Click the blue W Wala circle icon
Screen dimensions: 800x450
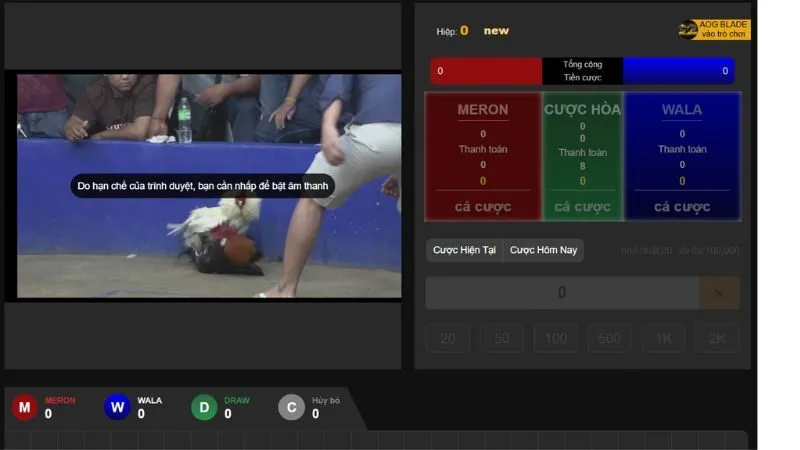[x=118, y=407]
